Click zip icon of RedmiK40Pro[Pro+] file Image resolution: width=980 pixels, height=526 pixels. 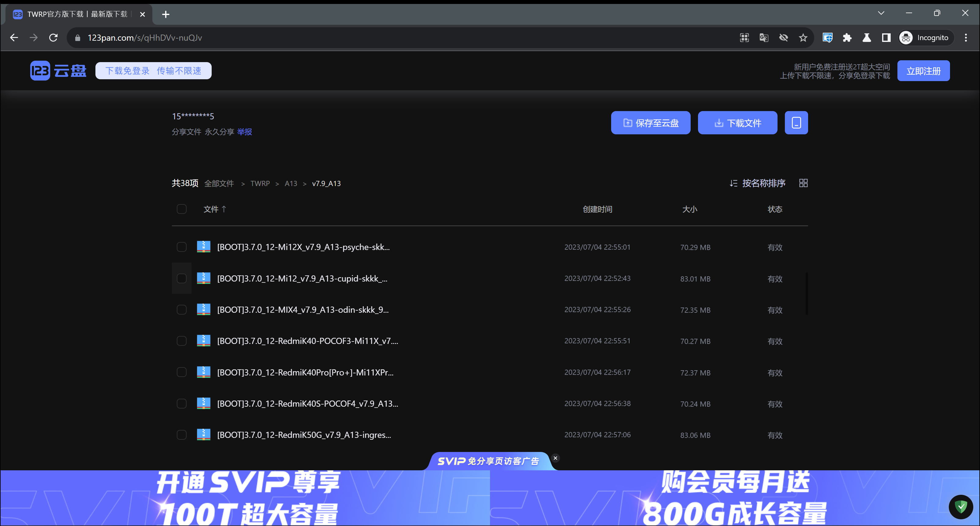[203, 372]
